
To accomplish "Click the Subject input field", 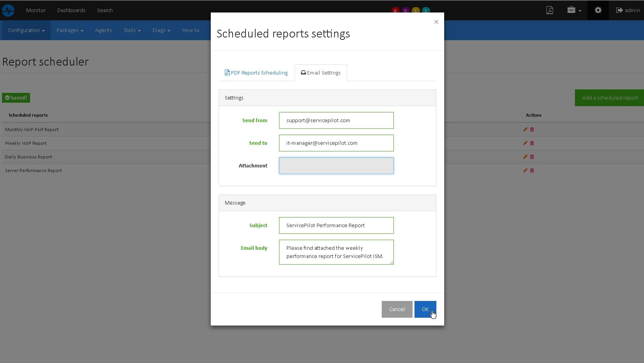I will (336, 225).
